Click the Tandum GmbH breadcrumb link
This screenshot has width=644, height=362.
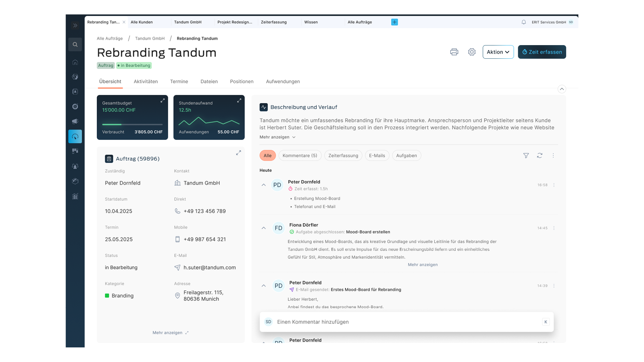pyautogui.click(x=150, y=39)
